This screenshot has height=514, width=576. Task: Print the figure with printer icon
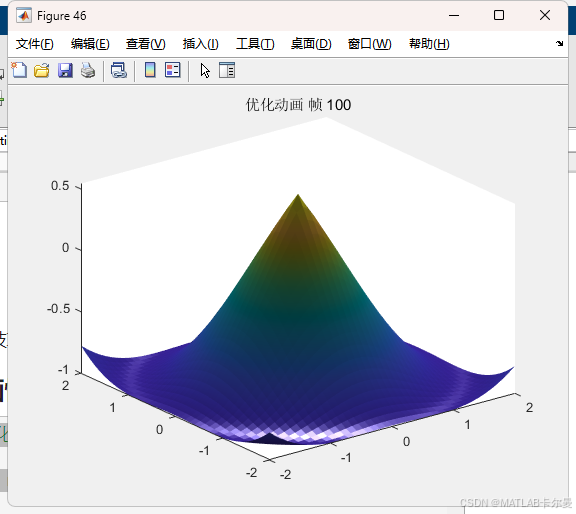[x=88, y=70]
